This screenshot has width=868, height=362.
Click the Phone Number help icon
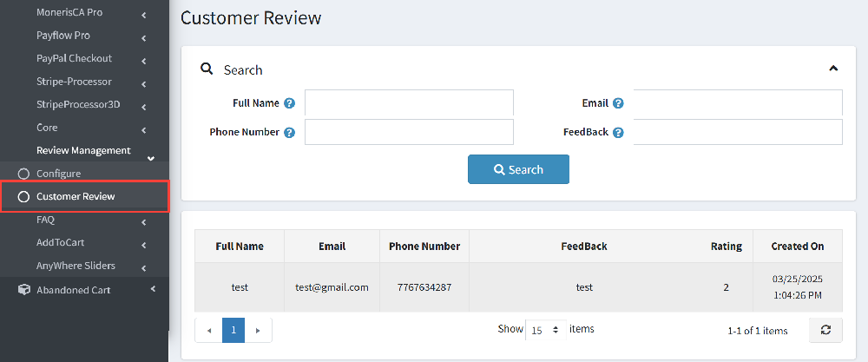pyautogui.click(x=289, y=132)
